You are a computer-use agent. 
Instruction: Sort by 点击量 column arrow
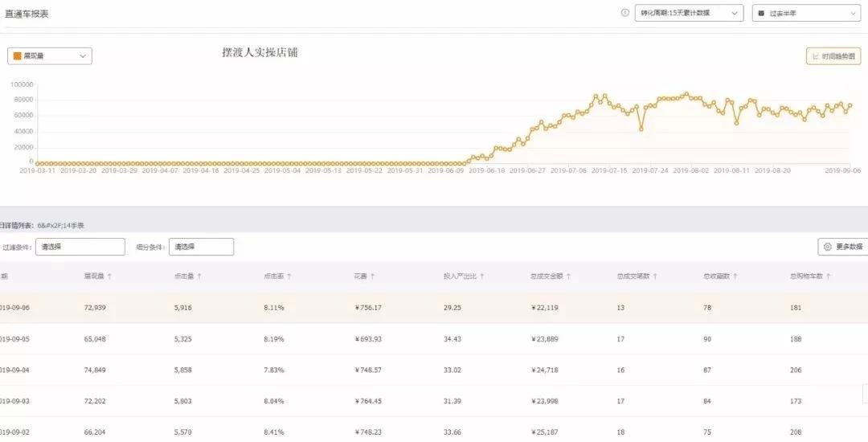click(199, 276)
